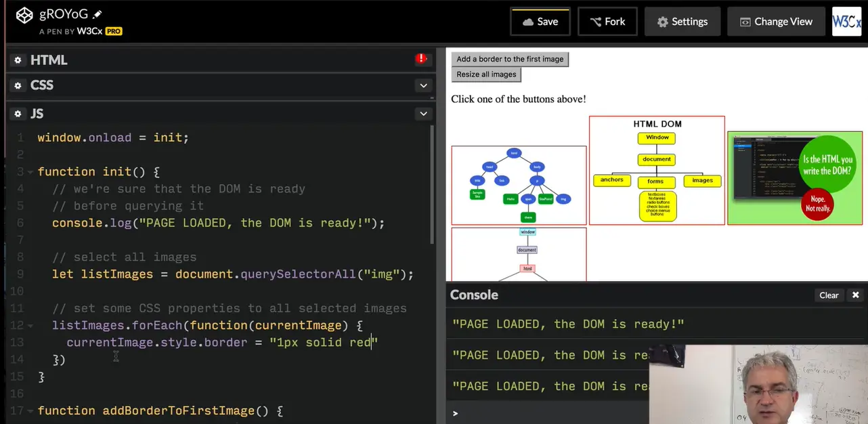The width and height of the screenshot is (868, 424).
Task: Open JS panel gear settings
Action: click(x=18, y=114)
